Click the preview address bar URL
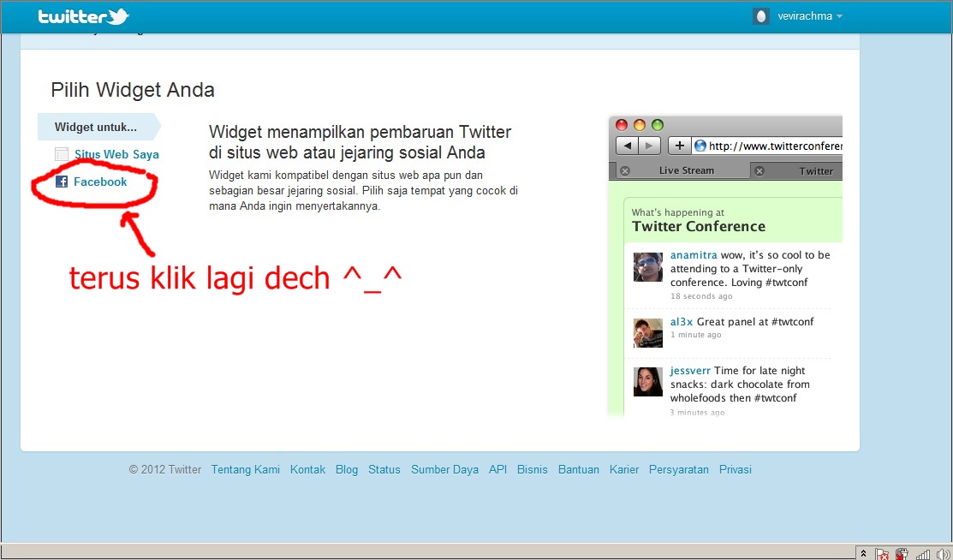The width and height of the screenshot is (953, 560). [776, 146]
